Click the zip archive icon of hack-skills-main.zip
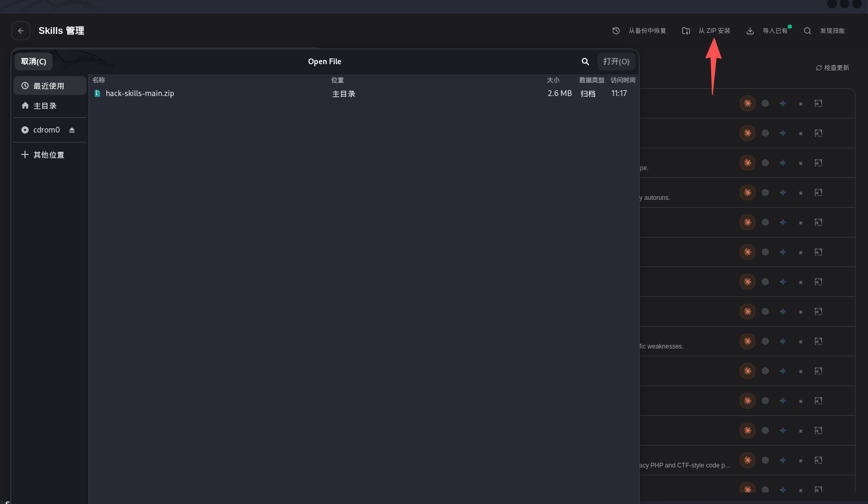 [97, 93]
